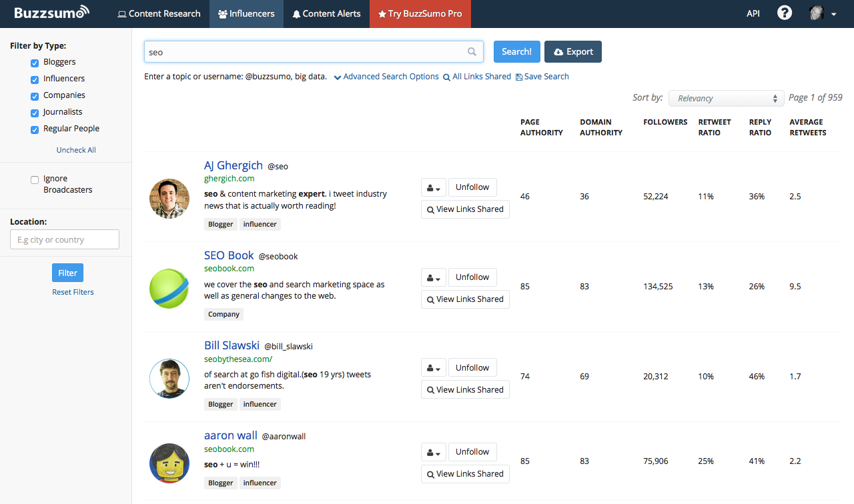Click the BuzzSumo logo

[x=51, y=13]
